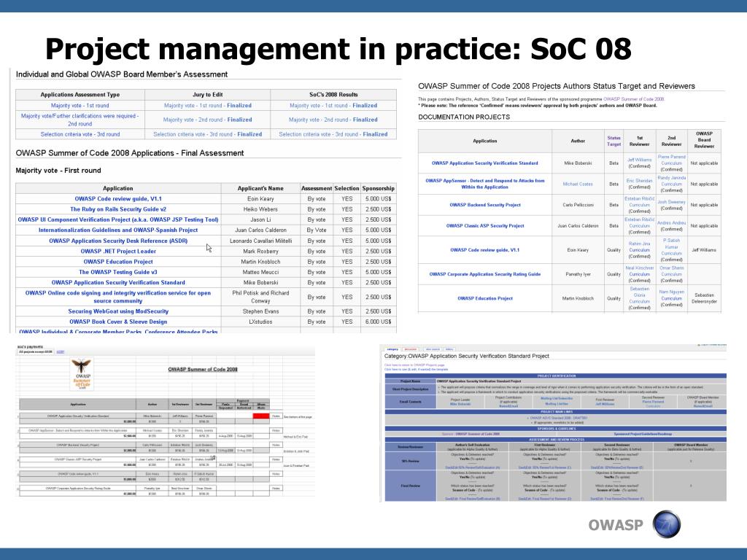Open 'OWASP Backend Security Project' link
The image size is (747, 560).
pyautogui.click(x=485, y=205)
